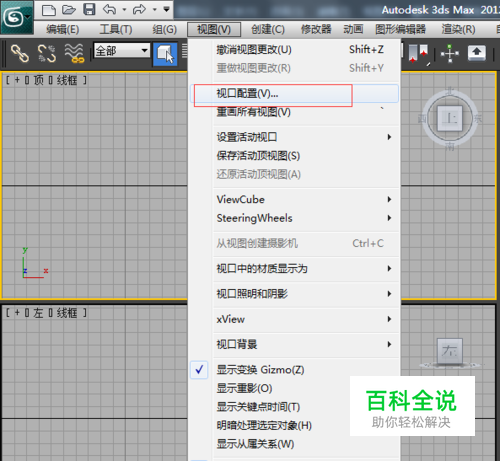
Task: Expand the undo history dropdown arrow
Action: point(124,10)
